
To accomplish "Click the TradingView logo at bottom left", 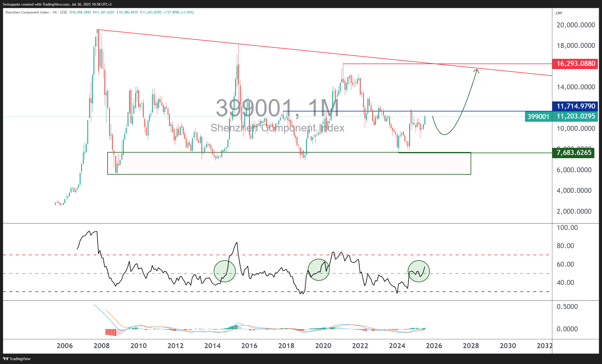I will coord(17,359).
